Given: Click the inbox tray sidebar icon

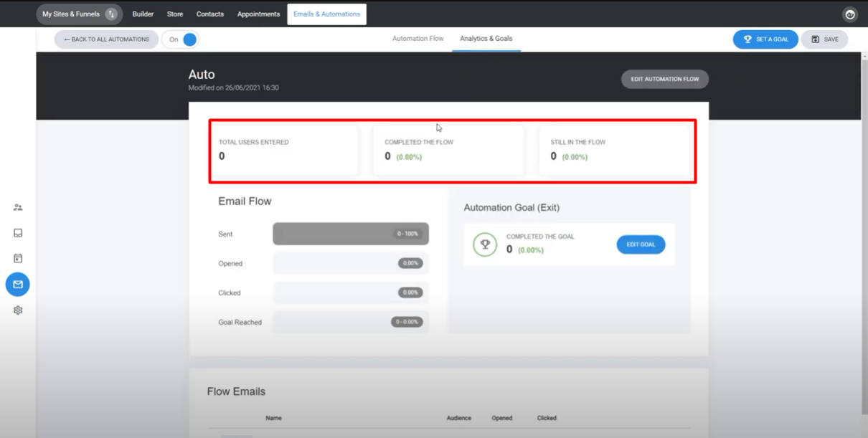Looking at the screenshot, I should (x=18, y=233).
